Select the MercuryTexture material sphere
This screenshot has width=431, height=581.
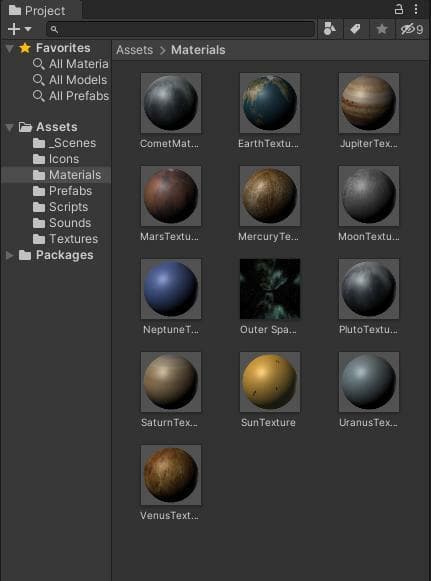tap(270, 196)
